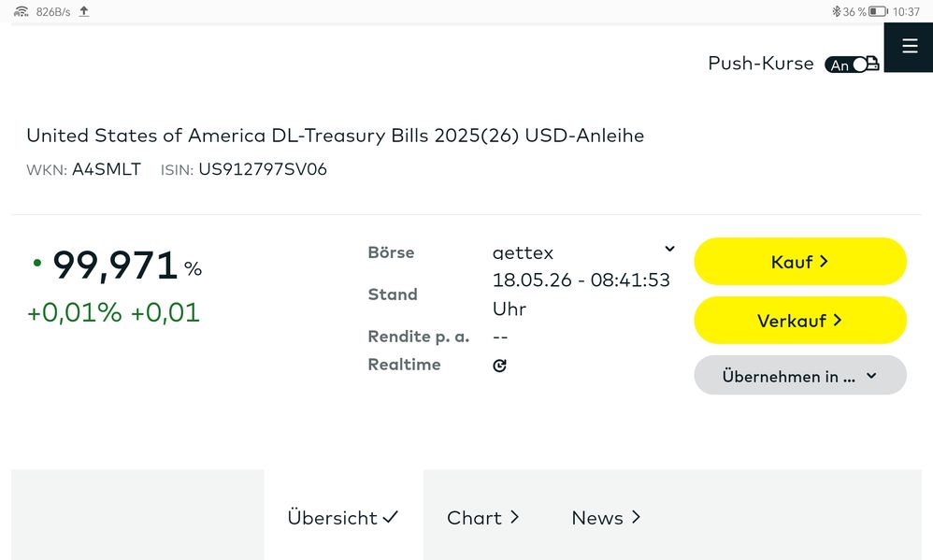The width and height of the screenshot is (933, 560).
Task: Click the yellow Verkauf button
Action: pos(799,320)
